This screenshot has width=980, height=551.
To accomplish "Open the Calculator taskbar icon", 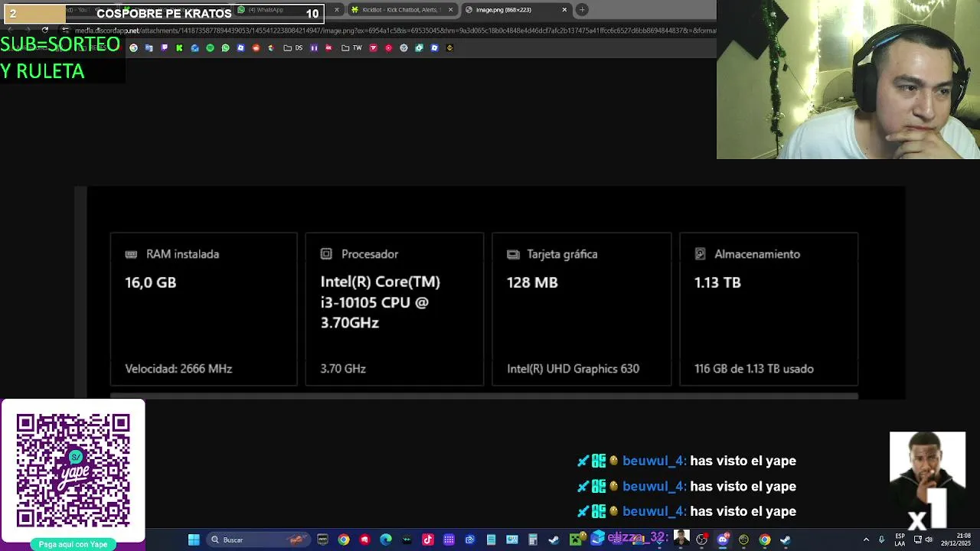I will click(x=533, y=540).
